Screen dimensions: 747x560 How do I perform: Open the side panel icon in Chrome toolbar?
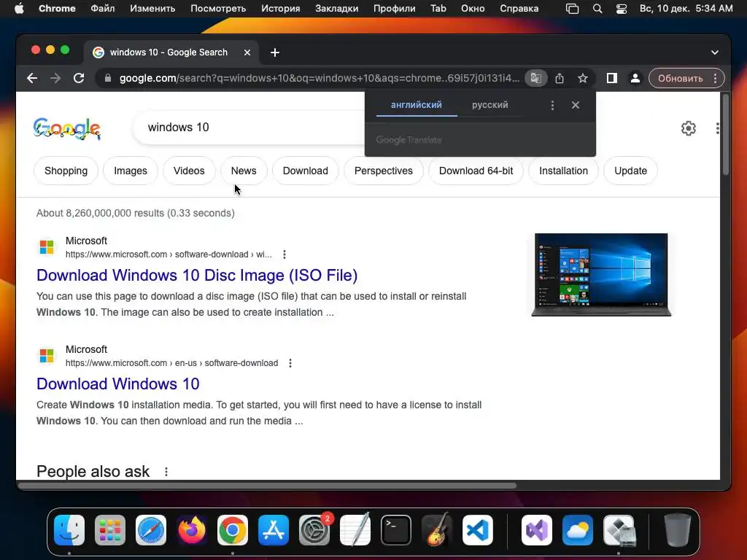click(x=612, y=78)
